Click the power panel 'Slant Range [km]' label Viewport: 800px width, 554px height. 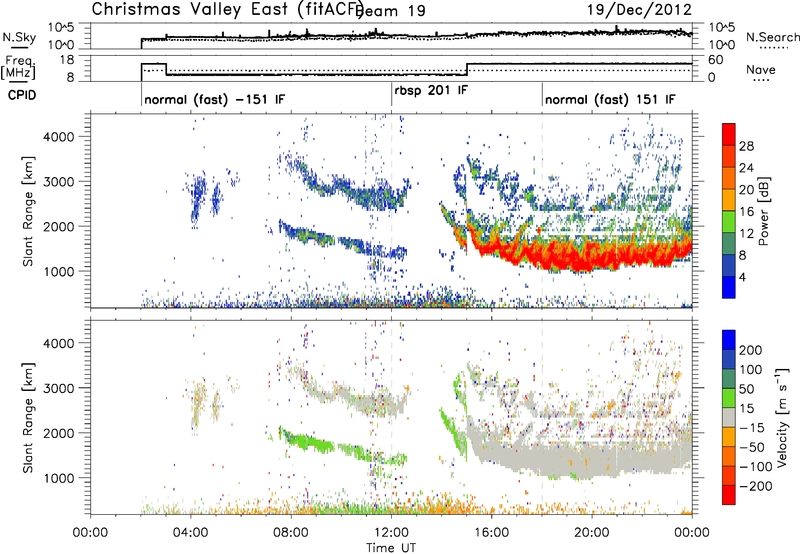tap(28, 211)
